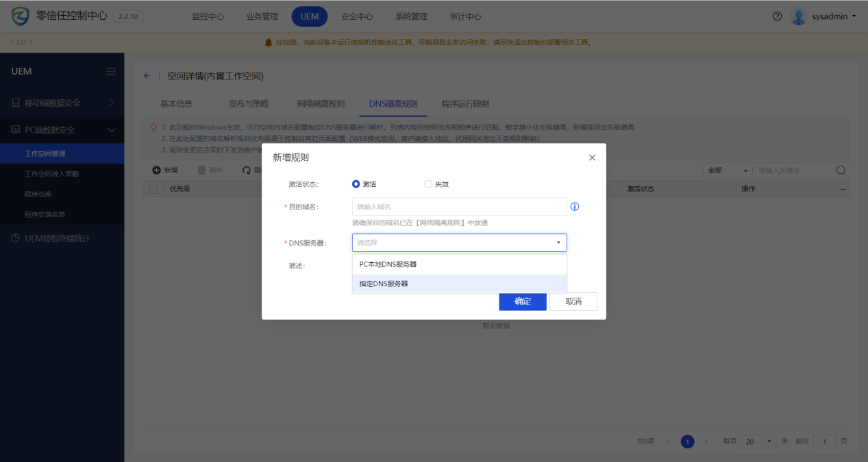Open 安全中心 in top menu
868x462 pixels.
click(x=357, y=16)
